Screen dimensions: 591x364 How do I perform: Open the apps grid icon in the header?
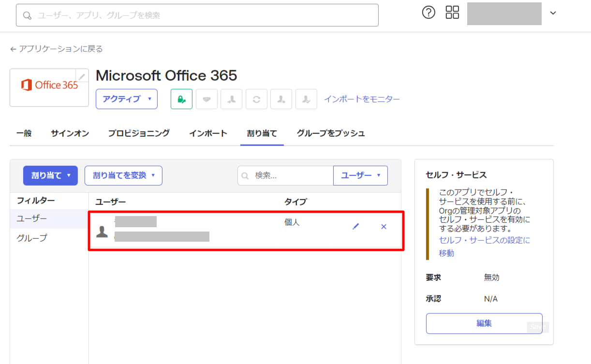(x=452, y=13)
